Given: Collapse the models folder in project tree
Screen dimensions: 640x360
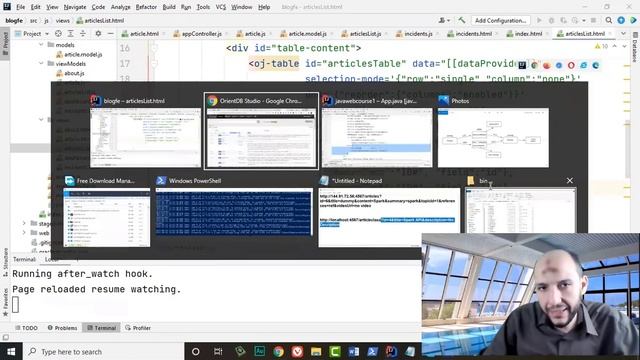Looking at the screenshot, I should pyautogui.click(x=41, y=44).
